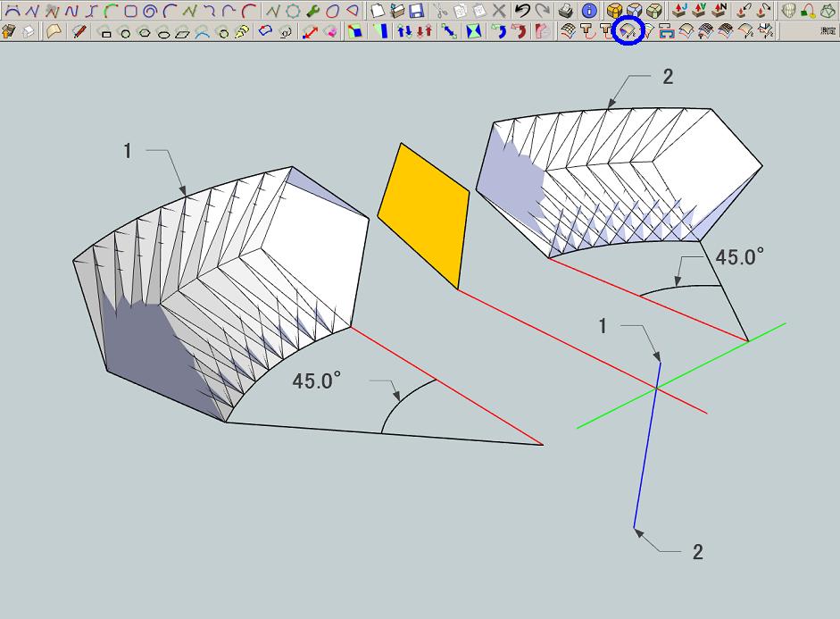Select the parallelogram shape tool
This screenshot has height=619, width=840.
point(183,34)
